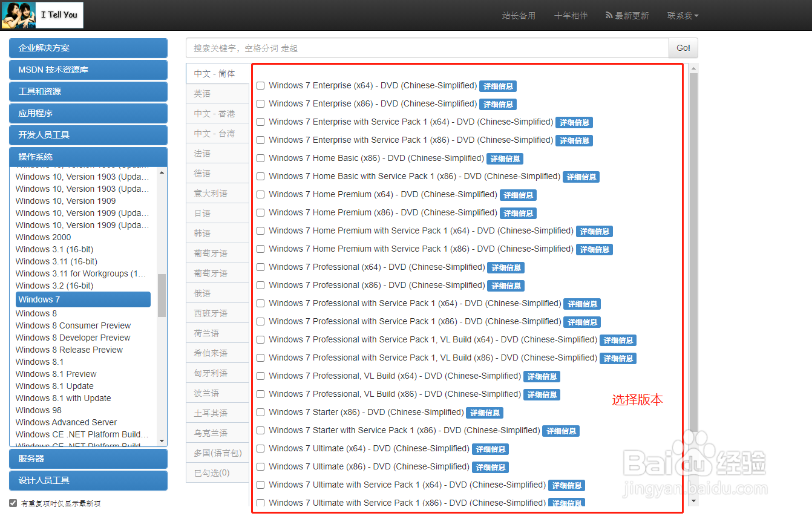Switch to the 中文 - 香港 language tab

point(218,114)
